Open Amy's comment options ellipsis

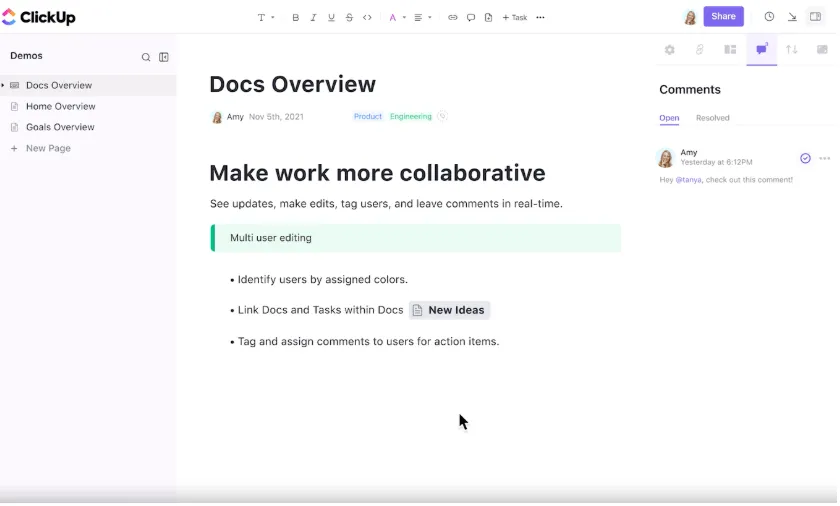(x=824, y=158)
